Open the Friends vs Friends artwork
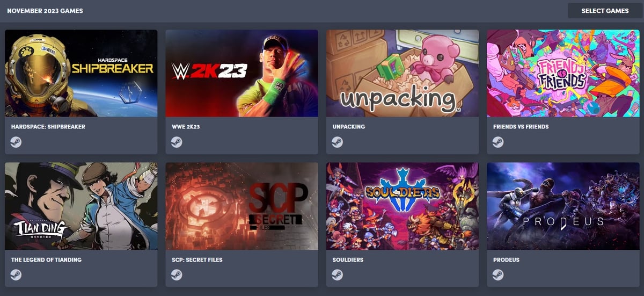 pos(563,73)
